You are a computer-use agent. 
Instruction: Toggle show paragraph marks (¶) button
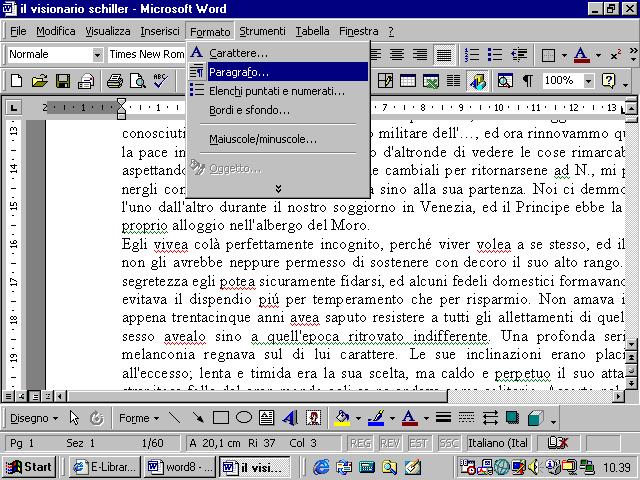527,81
